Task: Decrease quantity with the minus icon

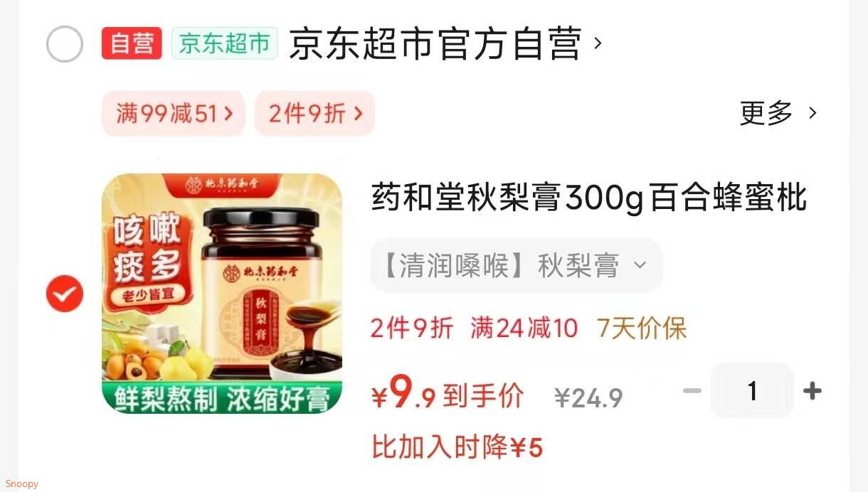Action: [692, 390]
